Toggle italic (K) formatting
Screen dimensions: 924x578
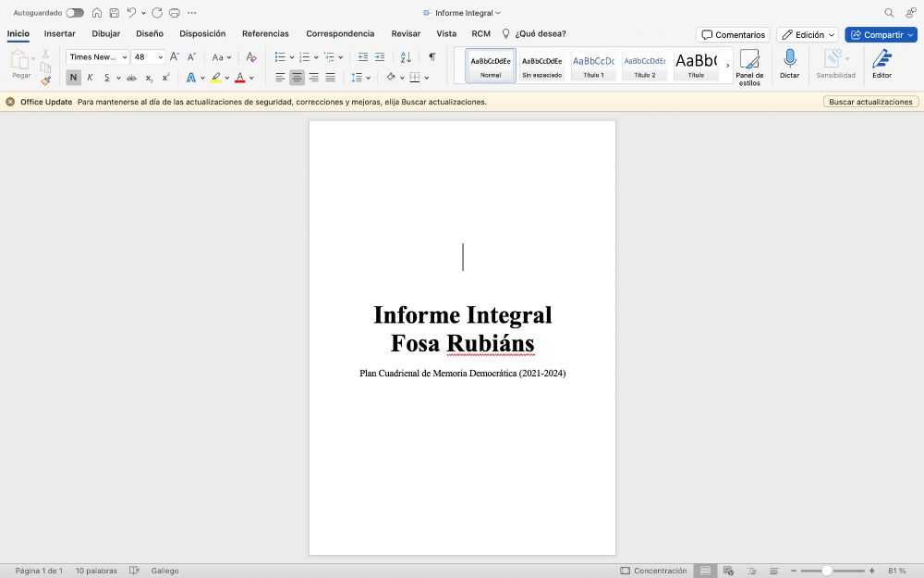91,78
